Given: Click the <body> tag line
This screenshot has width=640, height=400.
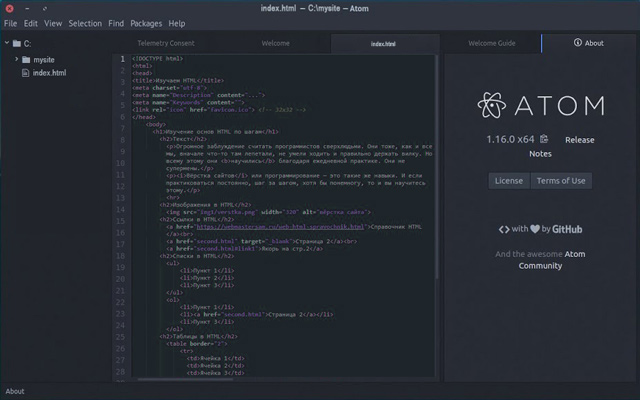Looking at the screenshot, I should [156, 124].
